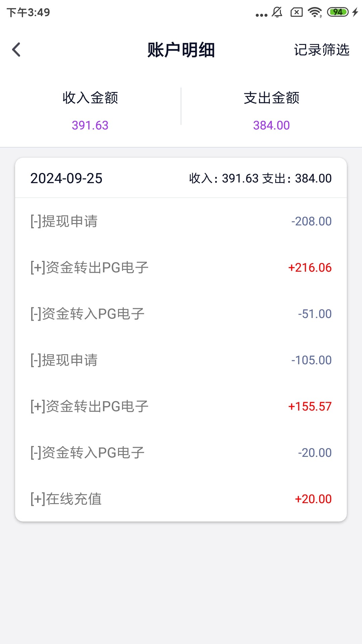Image resolution: width=362 pixels, height=644 pixels.
Task: Open the +216.06 资金转出PG电子 record
Action: pos(181,268)
